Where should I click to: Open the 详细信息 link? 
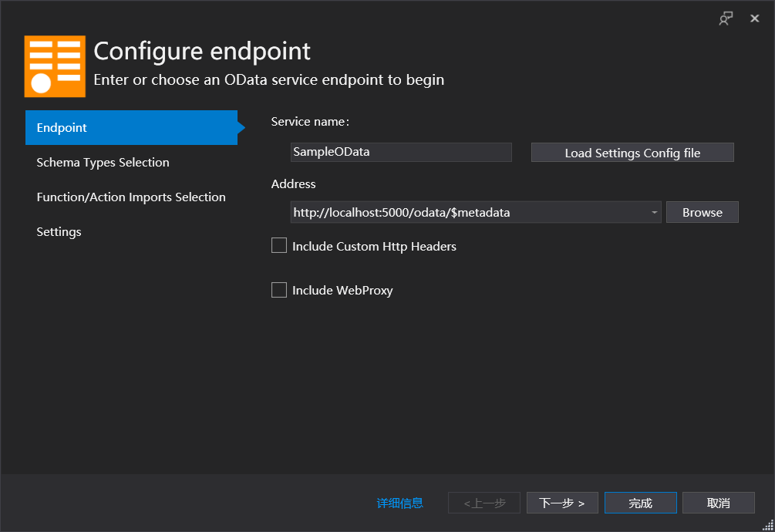pos(400,503)
